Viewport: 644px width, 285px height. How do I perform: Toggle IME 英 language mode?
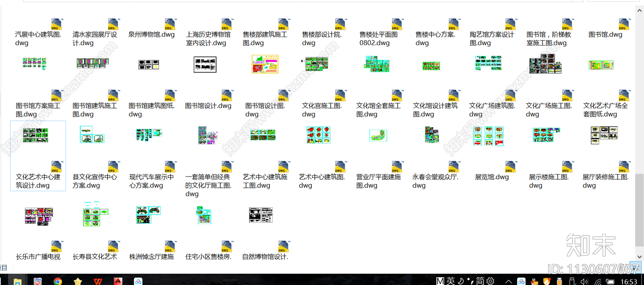(450, 281)
